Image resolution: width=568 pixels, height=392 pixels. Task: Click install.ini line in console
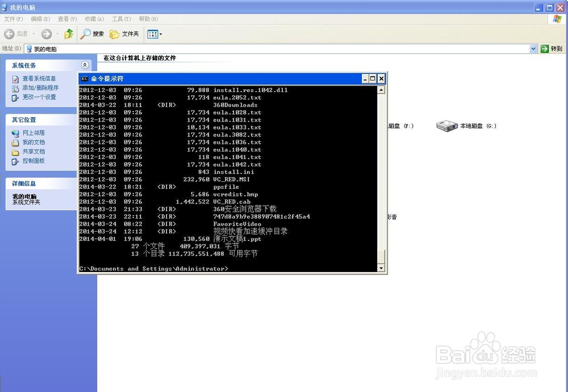pyautogui.click(x=166, y=172)
